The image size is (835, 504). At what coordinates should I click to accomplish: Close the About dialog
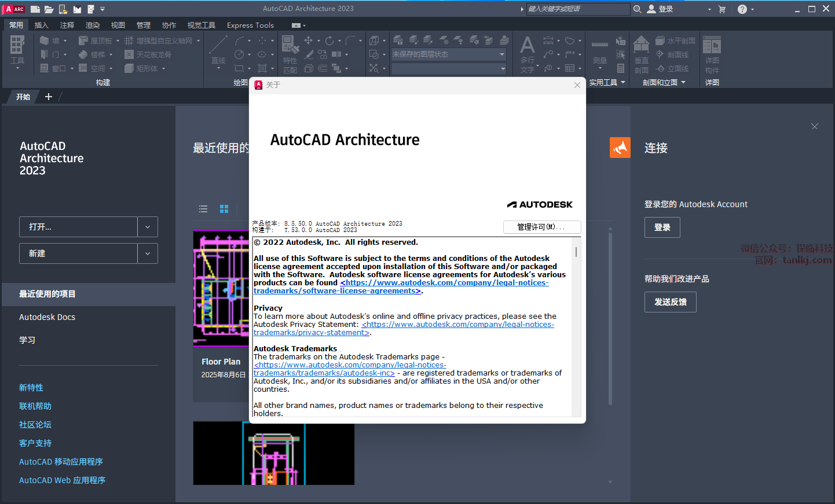tap(577, 85)
